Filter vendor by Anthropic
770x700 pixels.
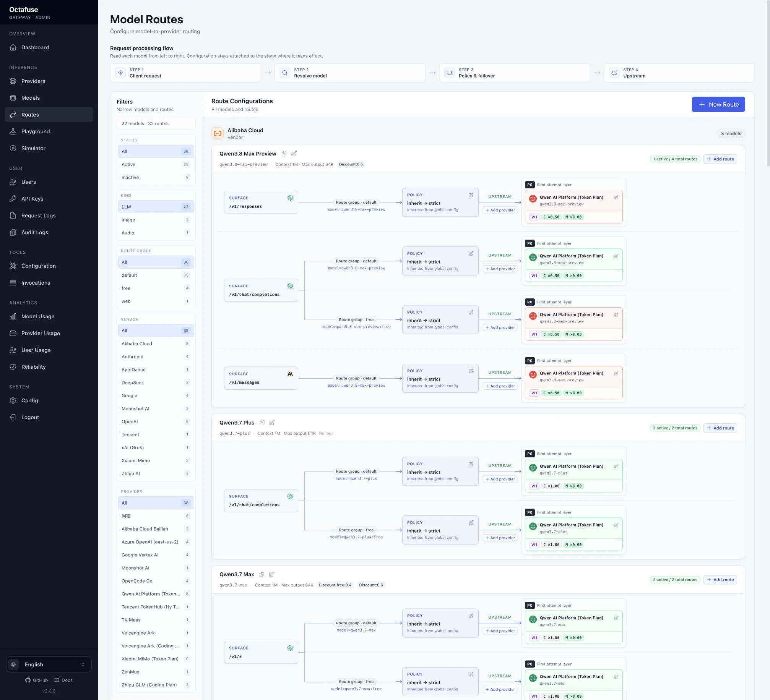156,356
